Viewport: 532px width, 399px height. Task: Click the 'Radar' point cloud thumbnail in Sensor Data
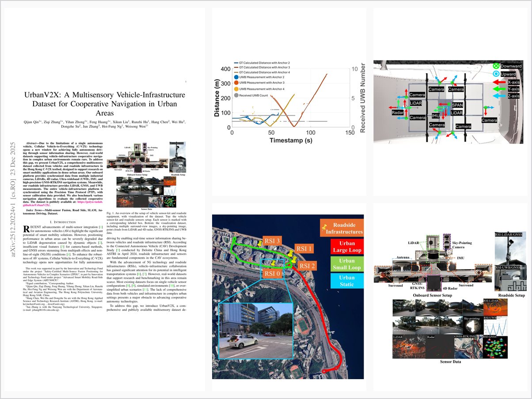[x=440, y=346]
